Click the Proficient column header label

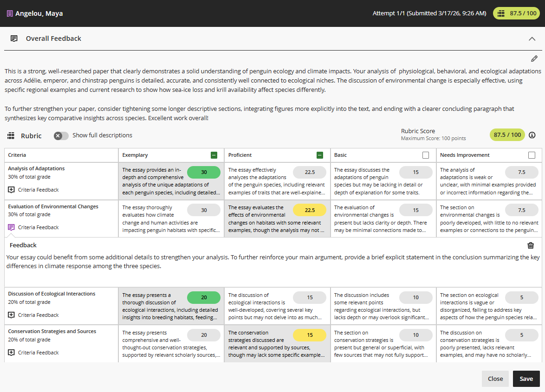pyautogui.click(x=240, y=155)
